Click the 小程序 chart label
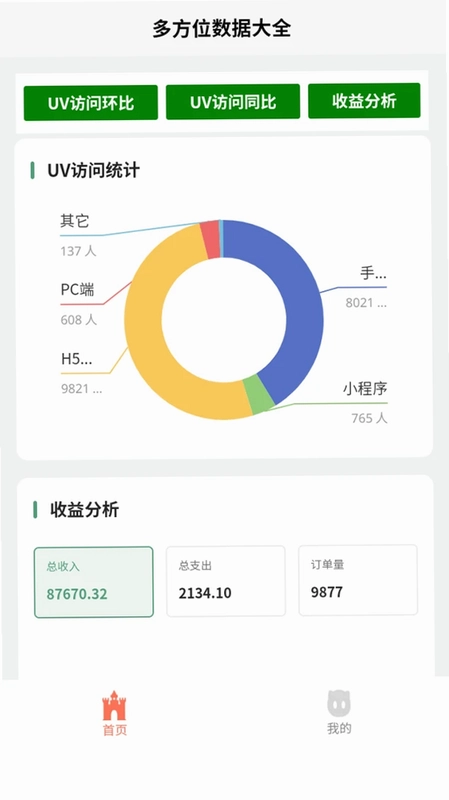Image resolution: width=449 pixels, height=800 pixels. pyautogui.click(x=365, y=389)
